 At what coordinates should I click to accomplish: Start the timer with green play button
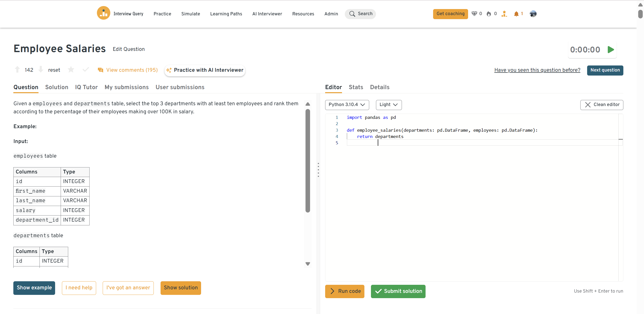coord(611,50)
